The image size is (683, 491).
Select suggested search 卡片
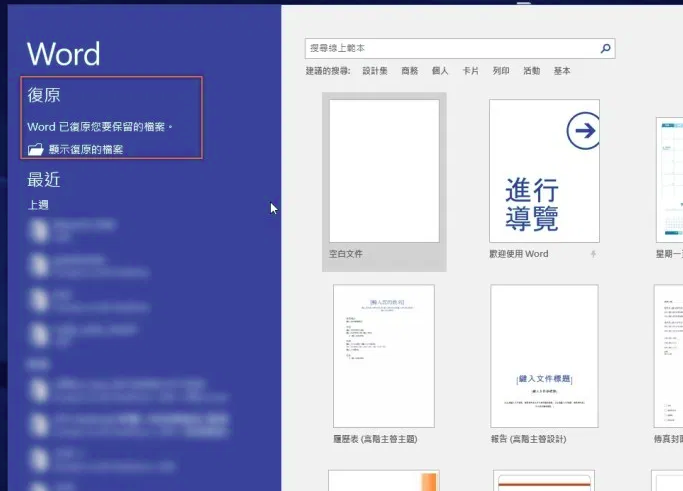coord(470,71)
